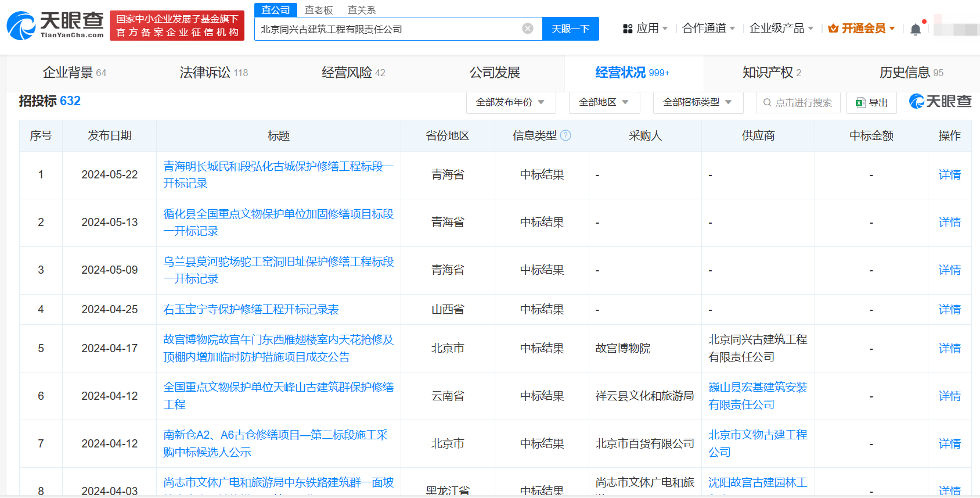This screenshot has width=980, height=498.
Task: Open the 企业背景 tab
Action: click(74, 73)
